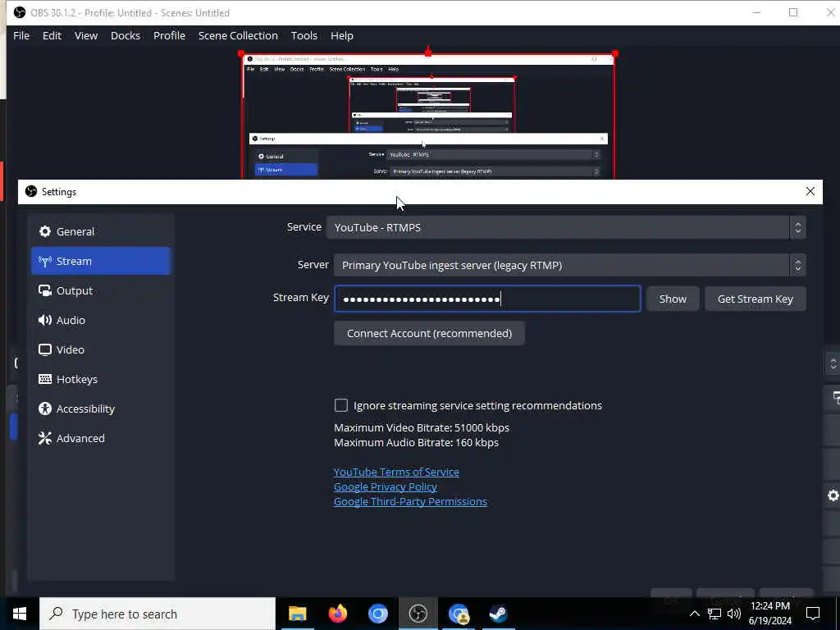The height and width of the screenshot is (630, 840).
Task: Click the Maximum Video Bitrate text
Action: point(422,427)
